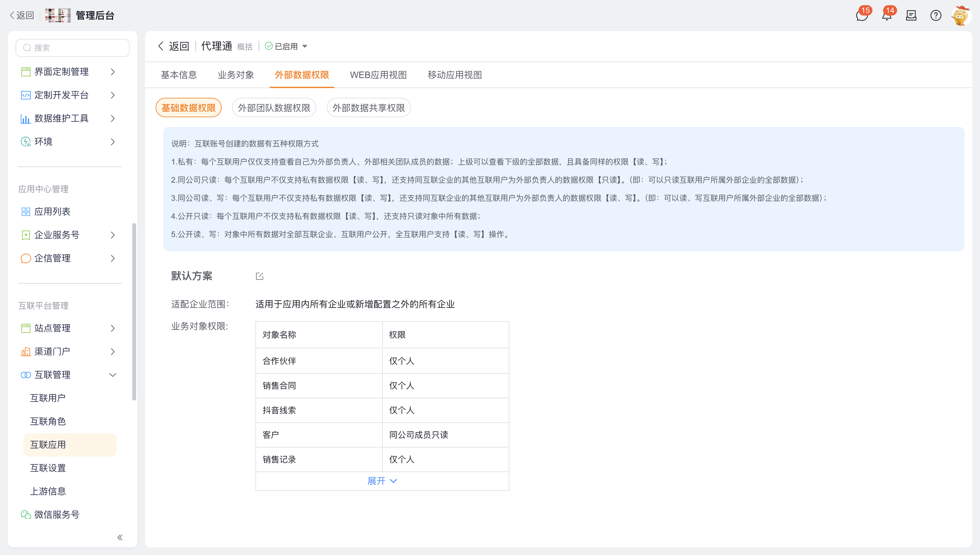Click the sidebar vertical scrollbar
This screenshot has width=980, height=555.
point(134,312)
